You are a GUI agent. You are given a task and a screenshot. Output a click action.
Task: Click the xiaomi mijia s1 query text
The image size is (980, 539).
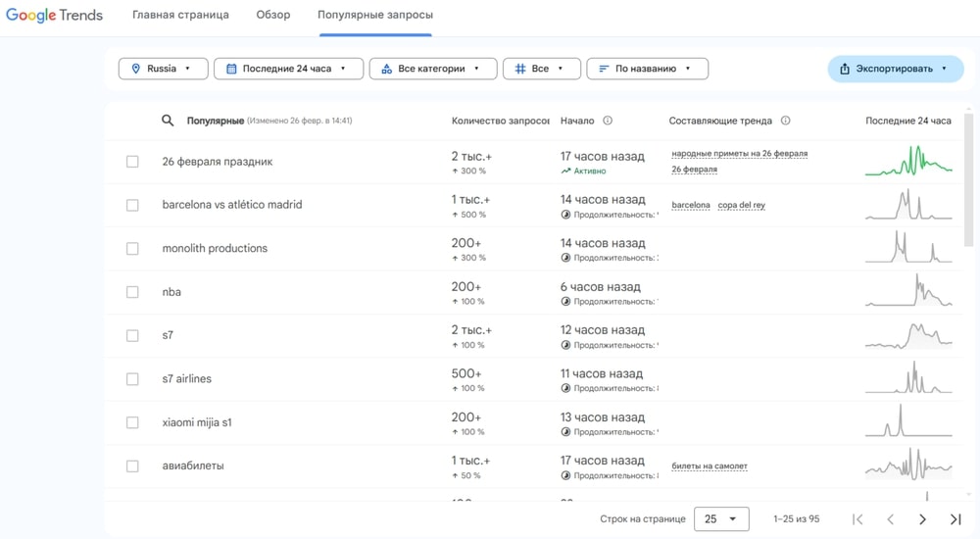(x=197, y=422)
